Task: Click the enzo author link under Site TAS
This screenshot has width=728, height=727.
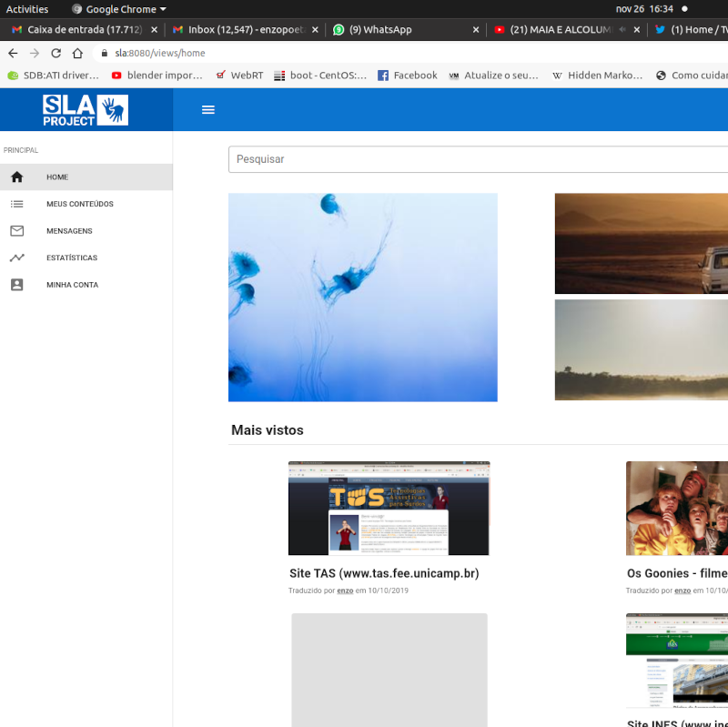Action: 345,591
